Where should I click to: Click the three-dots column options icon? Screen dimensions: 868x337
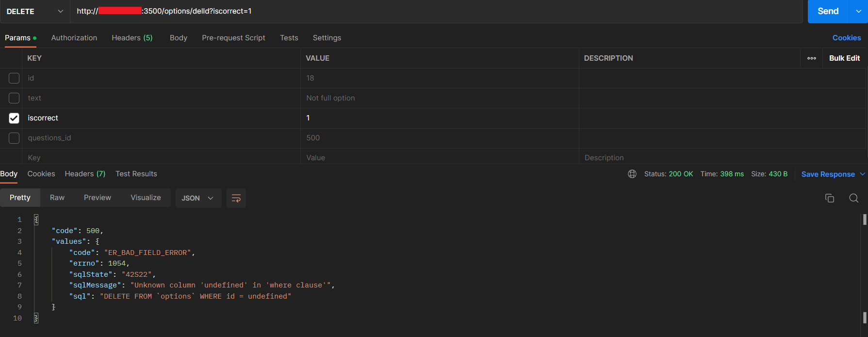point(812,58)
